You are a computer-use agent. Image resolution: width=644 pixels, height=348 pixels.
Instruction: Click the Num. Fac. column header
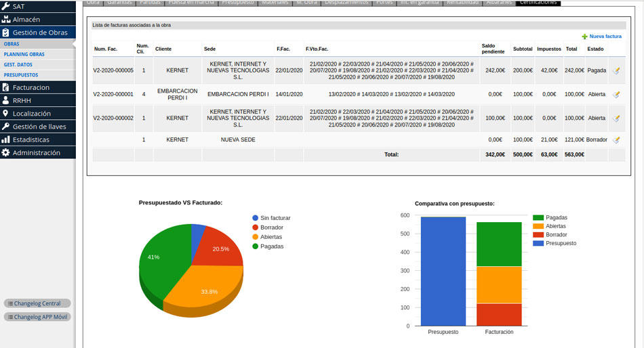106,49
